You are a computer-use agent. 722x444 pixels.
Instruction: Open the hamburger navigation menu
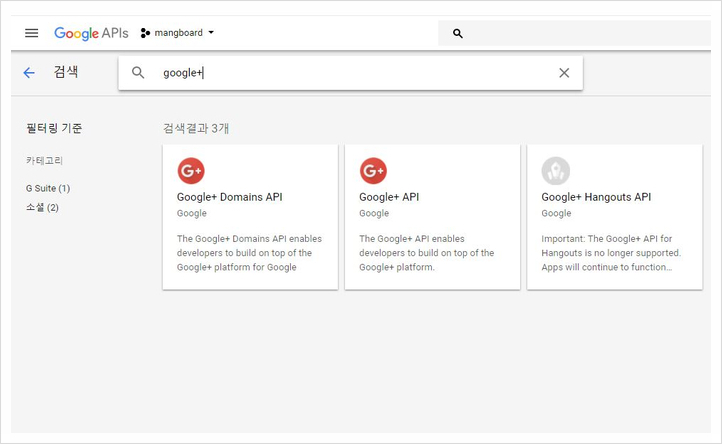(32, 33)
